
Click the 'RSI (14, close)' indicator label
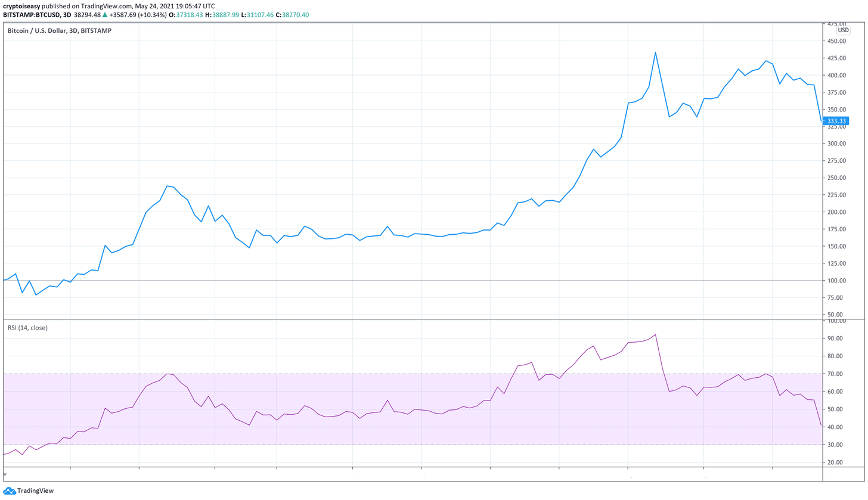[27, 328]
